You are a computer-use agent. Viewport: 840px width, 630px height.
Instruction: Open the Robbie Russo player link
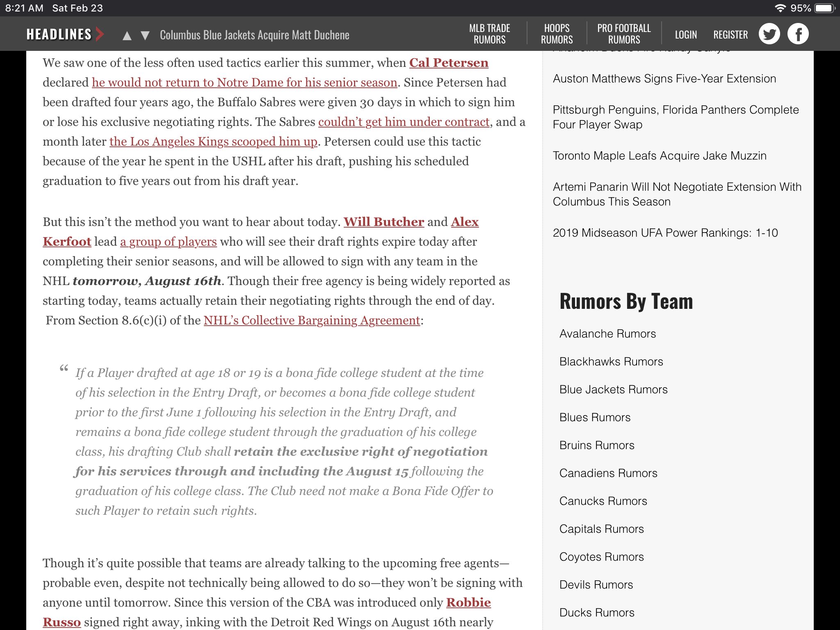coord(468,603)
